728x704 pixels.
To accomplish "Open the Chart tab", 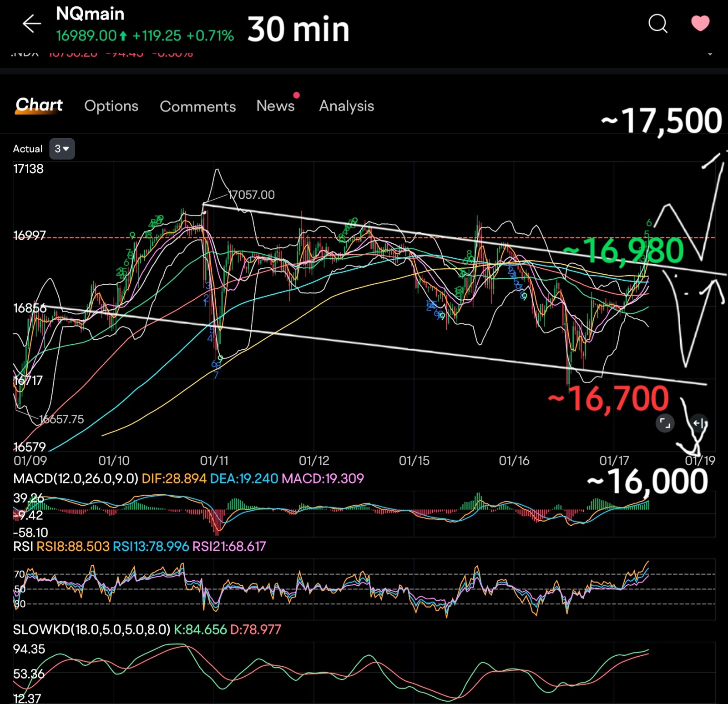I will pos(39,105).
